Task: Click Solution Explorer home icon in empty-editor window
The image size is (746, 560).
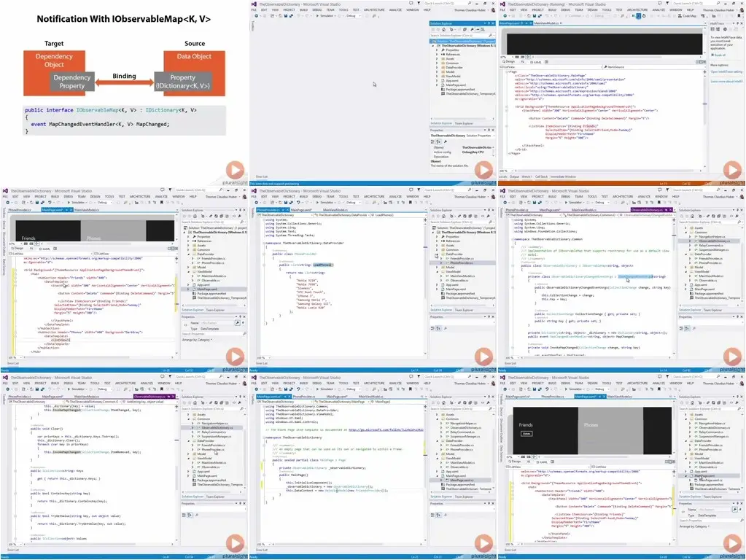Action: pyautogui.click(x=445, y=29)
